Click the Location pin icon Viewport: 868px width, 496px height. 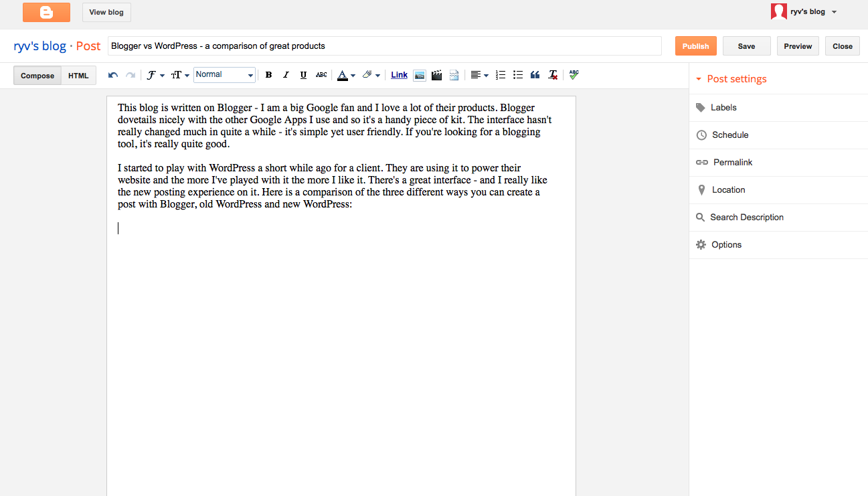click(x=701, y=190)
